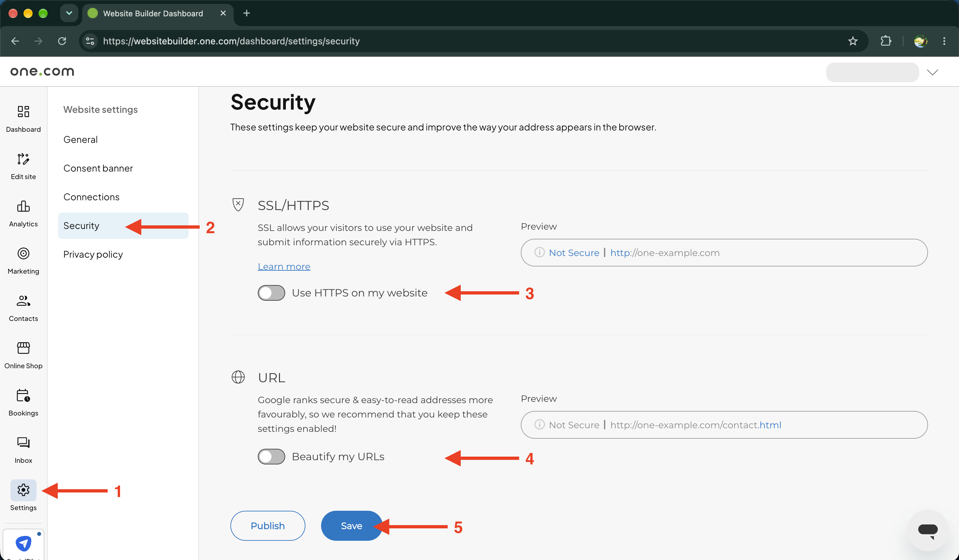Click the Settings gear icon

23,490
